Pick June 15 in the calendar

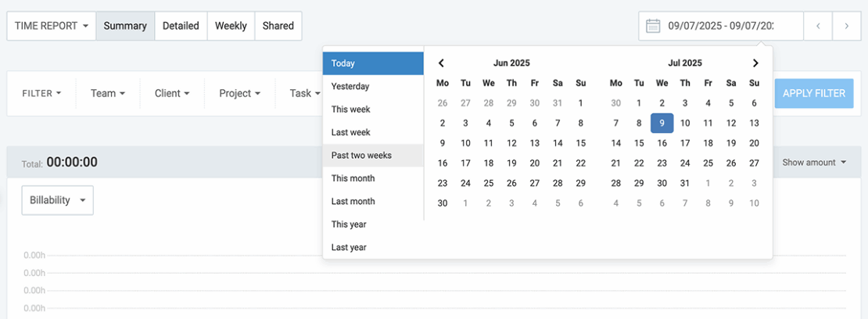[580, 143]
